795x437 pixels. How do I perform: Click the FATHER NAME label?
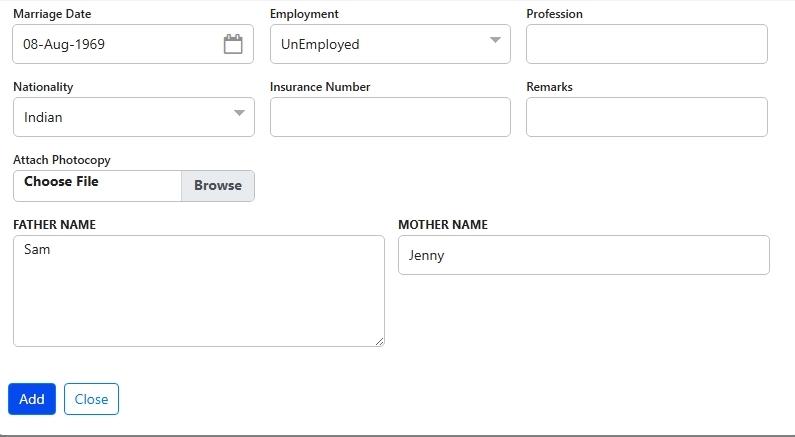54,225
